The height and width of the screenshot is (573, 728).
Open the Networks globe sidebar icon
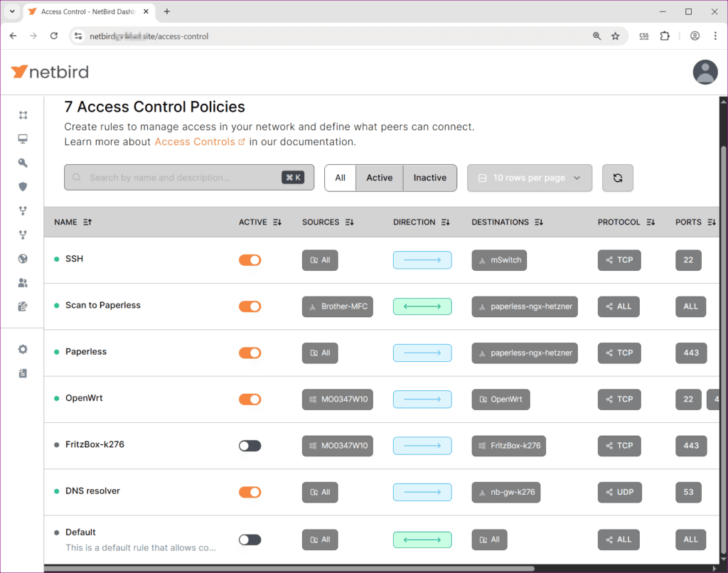coord(23,259)
